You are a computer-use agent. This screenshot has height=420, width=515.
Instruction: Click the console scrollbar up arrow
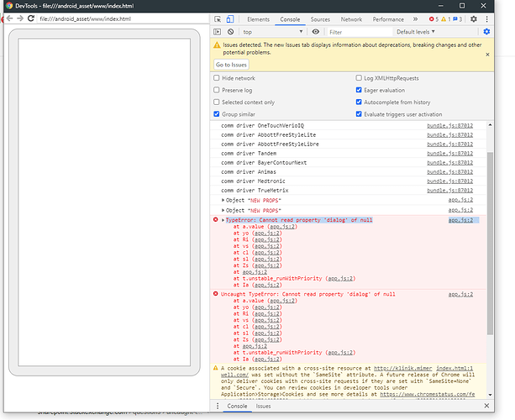(490, 125)
